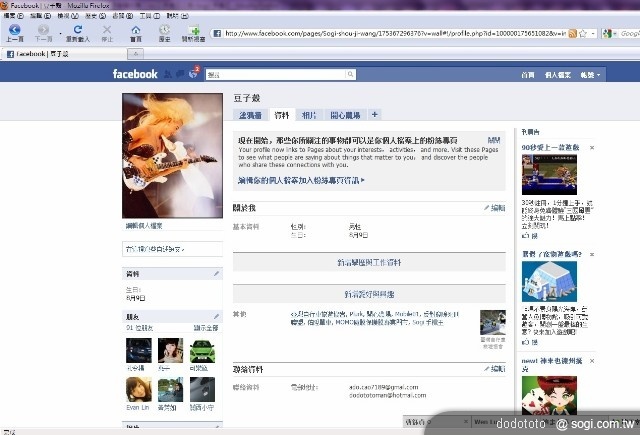Open the Tools menu in Firefox
This screenshot has height=435, width=640.
149,16
